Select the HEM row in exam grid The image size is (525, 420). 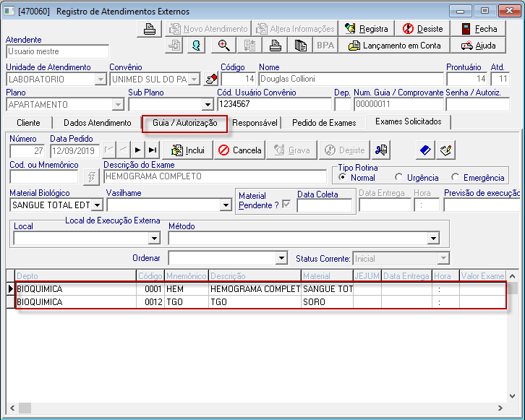260,289
